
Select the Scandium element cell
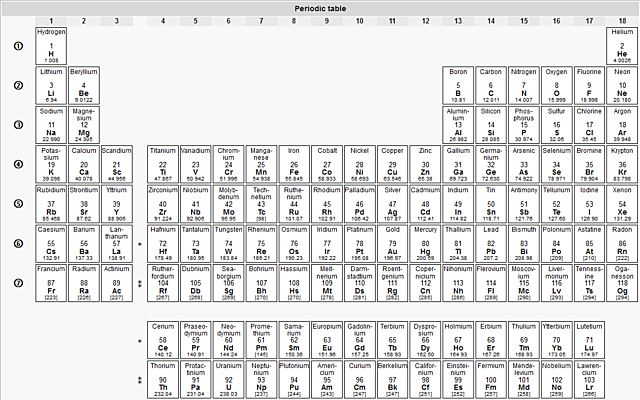[x=117, y=164]
